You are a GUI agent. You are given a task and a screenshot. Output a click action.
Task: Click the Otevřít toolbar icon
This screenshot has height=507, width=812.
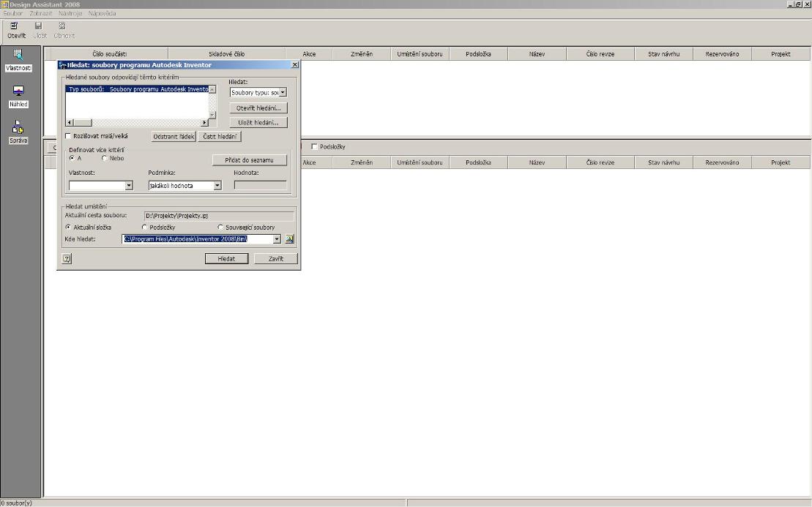pos(16,31)
